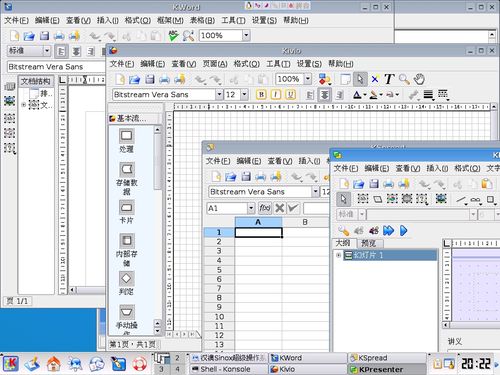
Task: Click the Print icon in Kivio toolbar
Action: point(164,79)
